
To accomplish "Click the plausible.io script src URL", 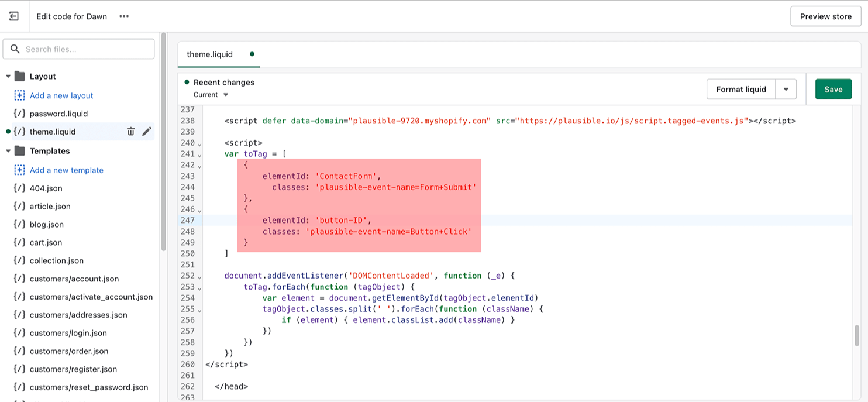I will [x=632, y=121].
